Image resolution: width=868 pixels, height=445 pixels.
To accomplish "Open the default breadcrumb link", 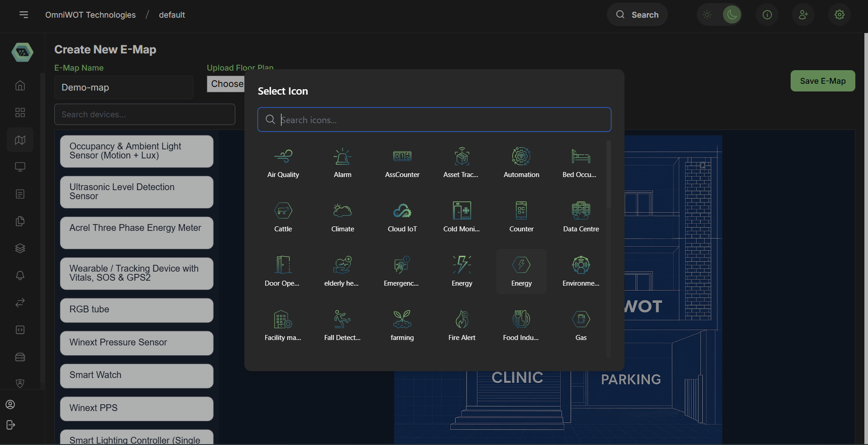I will click(x=172, y=15).
